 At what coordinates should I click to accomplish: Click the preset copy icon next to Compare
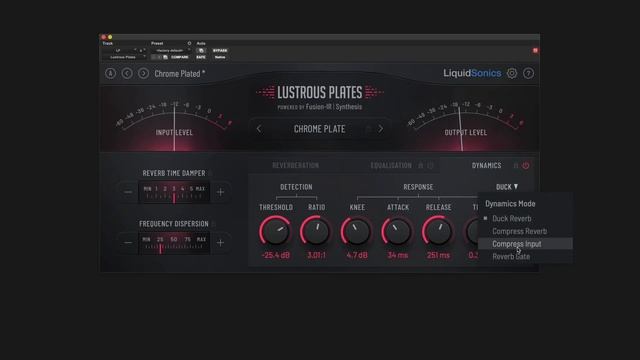point(165,58)
